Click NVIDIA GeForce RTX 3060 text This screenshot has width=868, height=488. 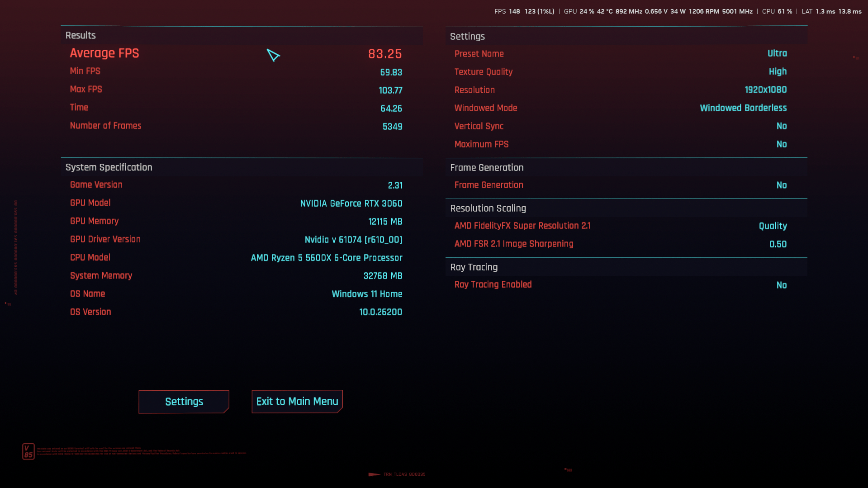(351, 204)
